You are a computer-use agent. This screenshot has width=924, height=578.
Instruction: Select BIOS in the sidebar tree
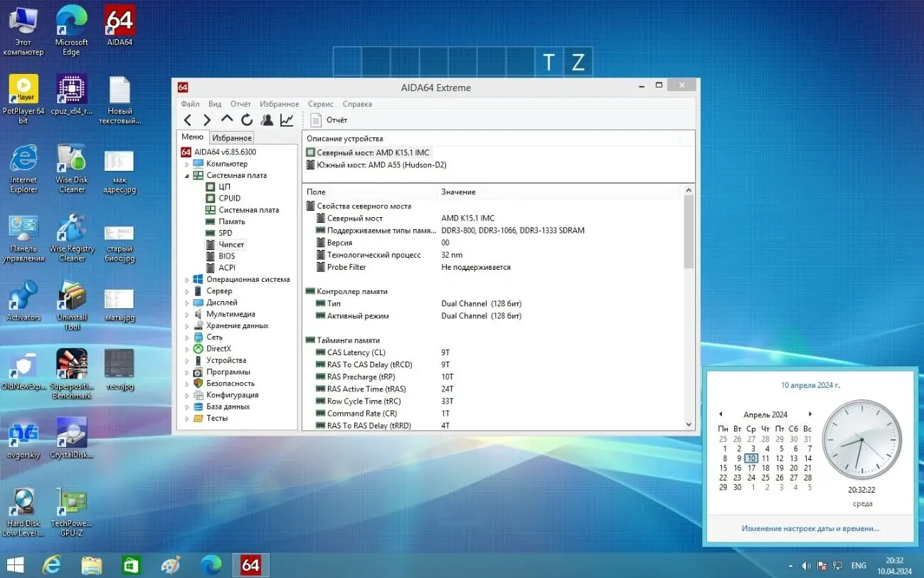pyautogui.click(x=225, y=256)
